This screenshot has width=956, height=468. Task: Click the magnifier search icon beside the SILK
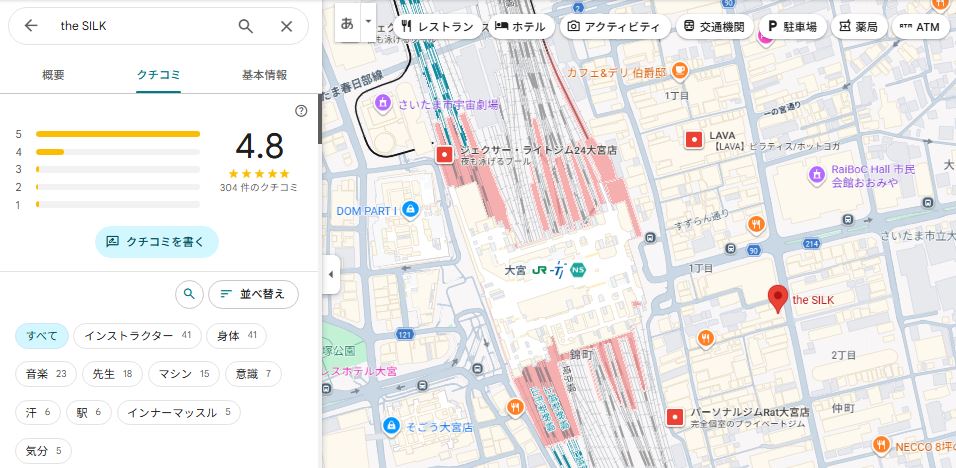tap(246, 26)
